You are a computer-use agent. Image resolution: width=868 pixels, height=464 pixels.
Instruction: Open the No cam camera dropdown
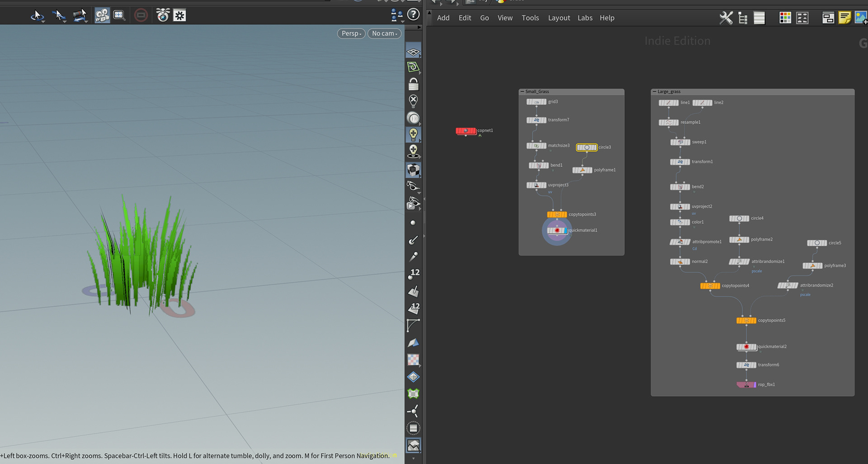[x=384, y=33]
